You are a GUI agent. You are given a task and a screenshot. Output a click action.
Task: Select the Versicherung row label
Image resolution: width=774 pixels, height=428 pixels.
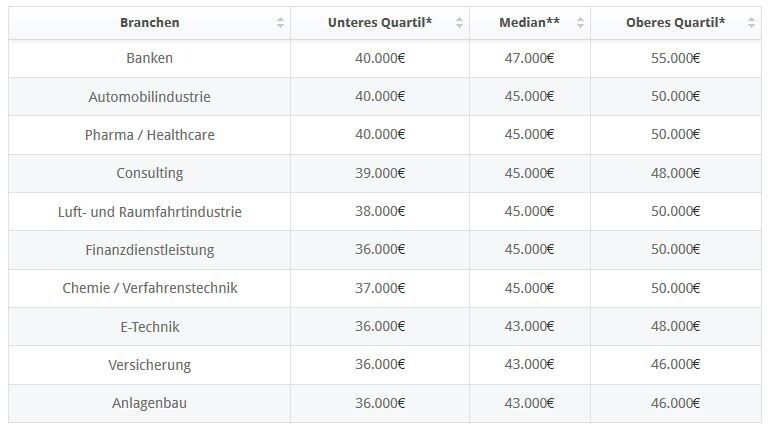pos(150,365)
